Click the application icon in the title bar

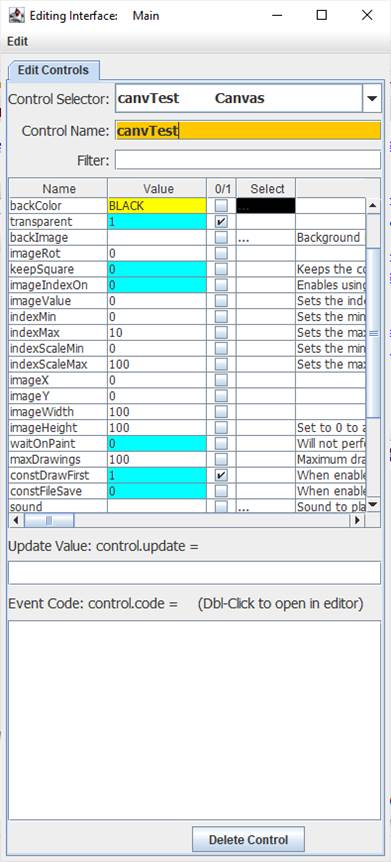[x=16, y=15]
